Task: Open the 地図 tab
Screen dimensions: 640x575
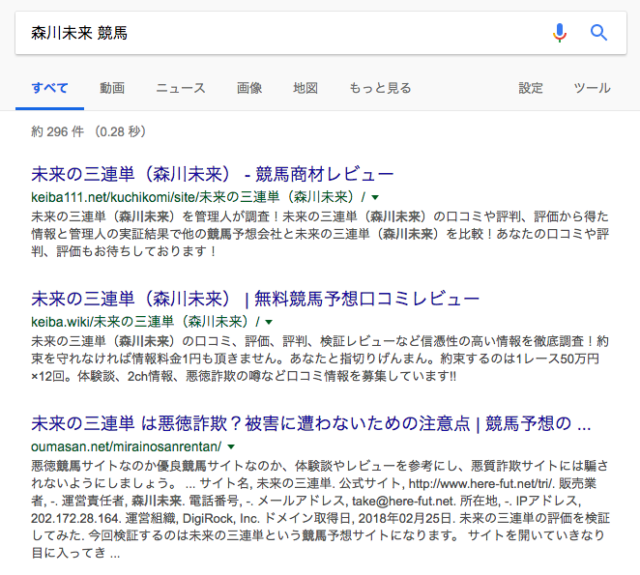Action: click(x=305, y=88)
